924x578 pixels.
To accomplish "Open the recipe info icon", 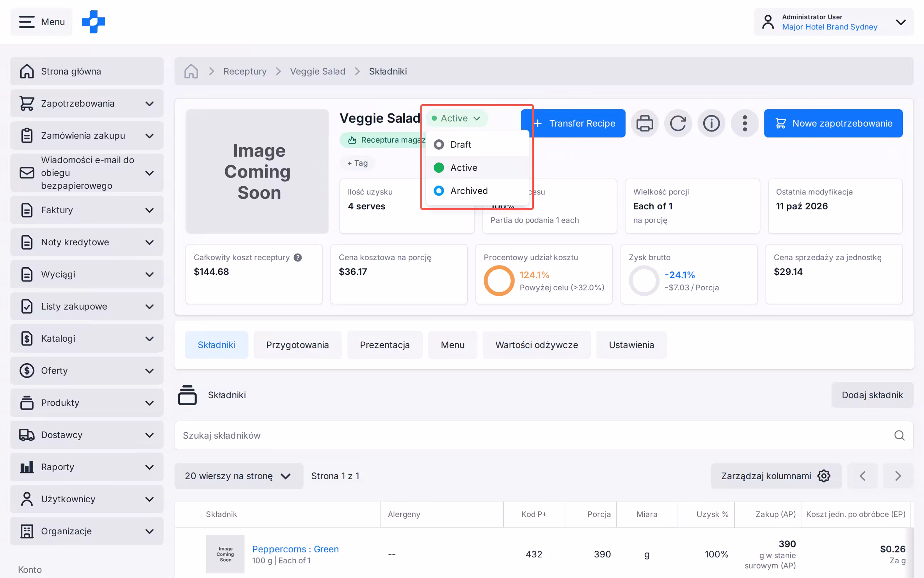I will coord(711,123).
